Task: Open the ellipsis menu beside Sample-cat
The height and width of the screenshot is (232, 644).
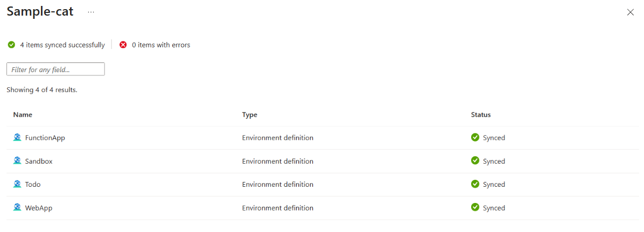Action: click(x=91, y=12)
